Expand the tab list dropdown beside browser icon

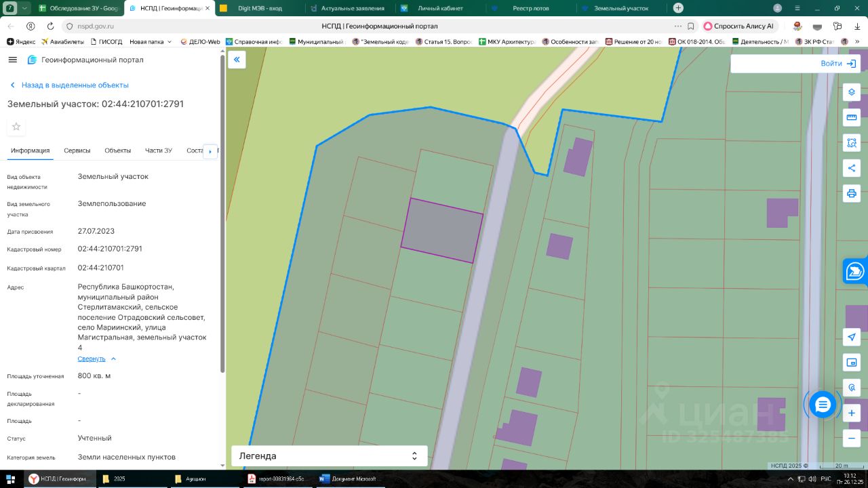(x=25, y=8)
